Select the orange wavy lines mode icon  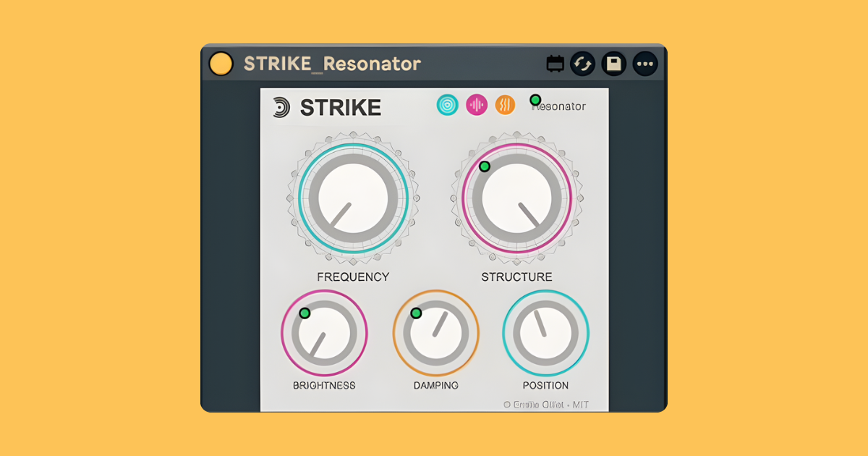505,105
